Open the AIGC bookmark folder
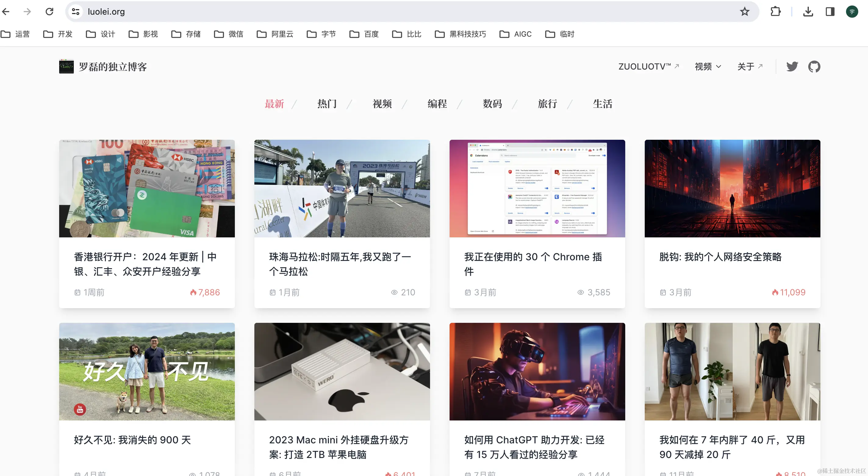This screenshot has width=868, height=476. [x=515, y=34]
